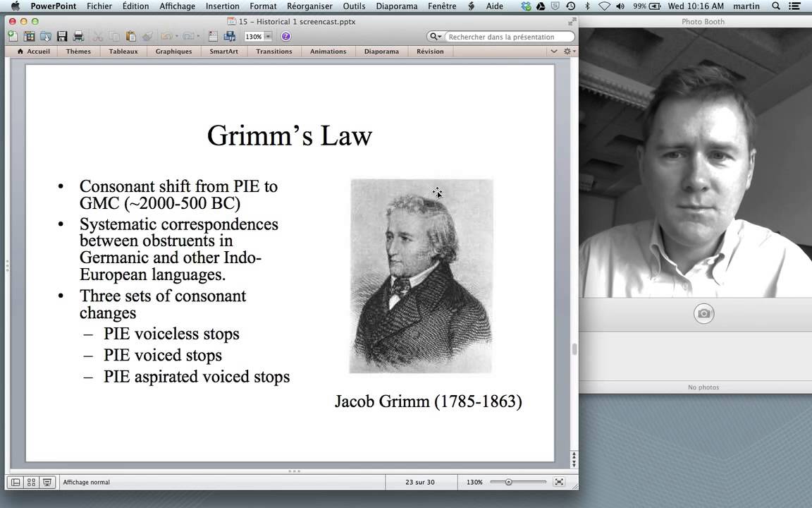
Task: Click the 'PIE voiceless stops' bullet
Action: 171,334
